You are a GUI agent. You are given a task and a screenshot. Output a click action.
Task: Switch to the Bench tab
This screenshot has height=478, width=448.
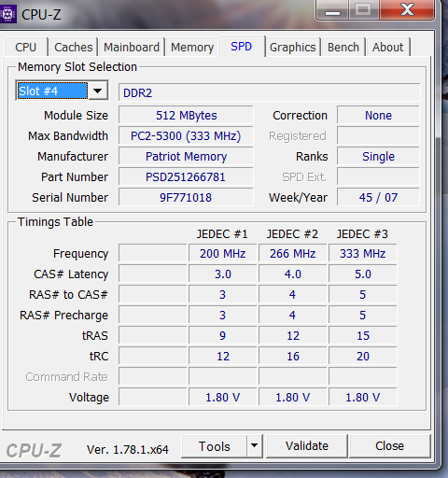pos(343,48)
